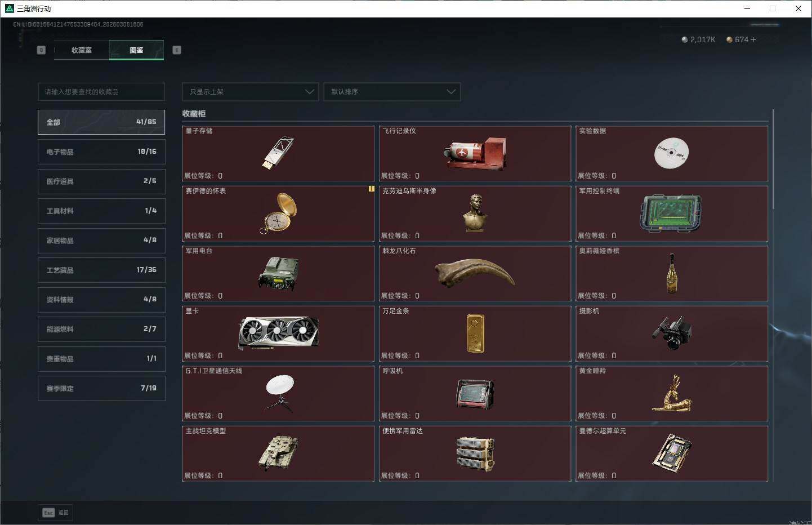
Task: Open the 能源燃料 category
Action: click(x=101, y=330)
